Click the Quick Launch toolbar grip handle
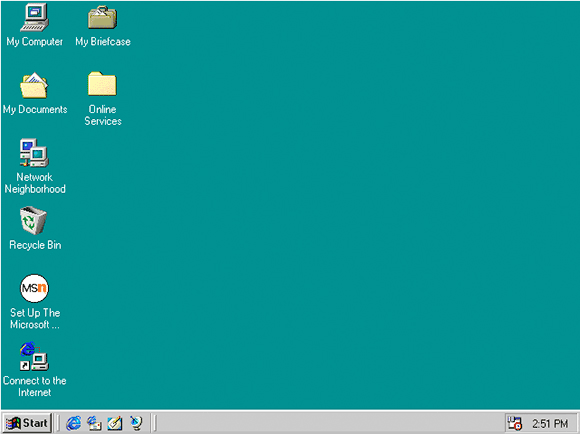 coord(57,423)
